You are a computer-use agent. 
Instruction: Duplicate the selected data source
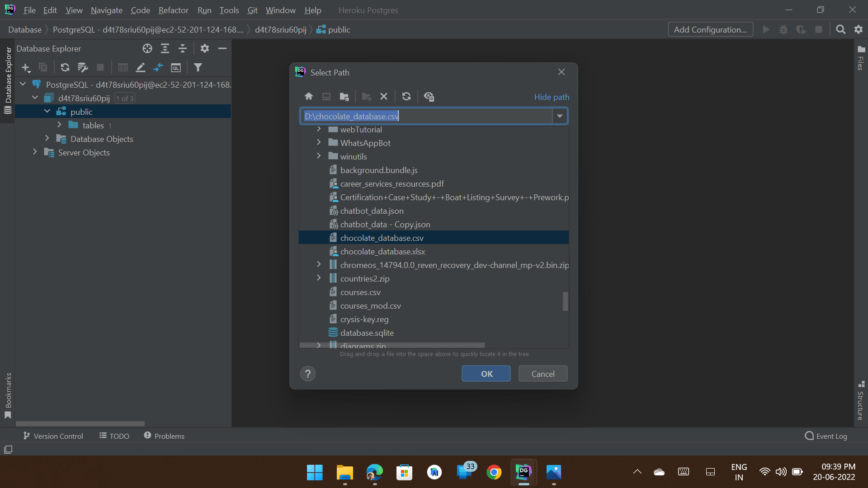tap(43, 67)
